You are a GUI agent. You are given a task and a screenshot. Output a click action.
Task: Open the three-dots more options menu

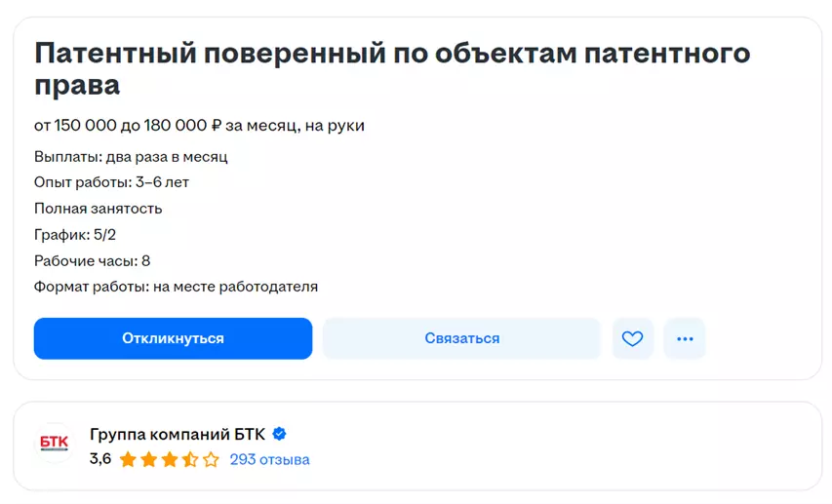pos(685,338)
